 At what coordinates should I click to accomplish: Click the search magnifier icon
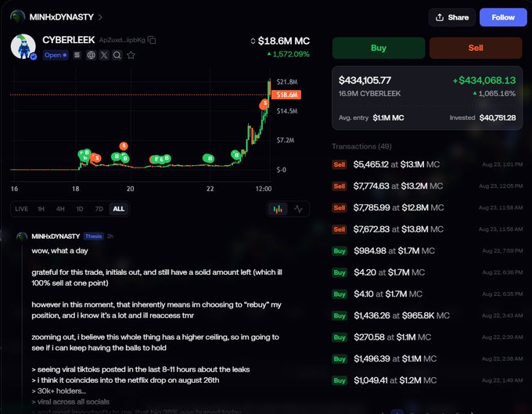tap(117, 55)
